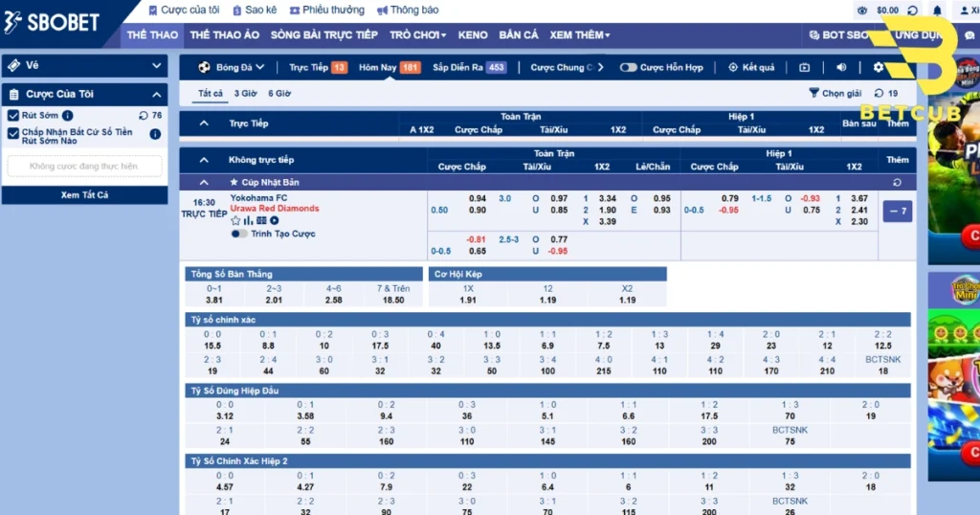This screenshot has width=980, height=515.
Task: Open Cược của tôi in top bar
Action: [x=184, y=10]
